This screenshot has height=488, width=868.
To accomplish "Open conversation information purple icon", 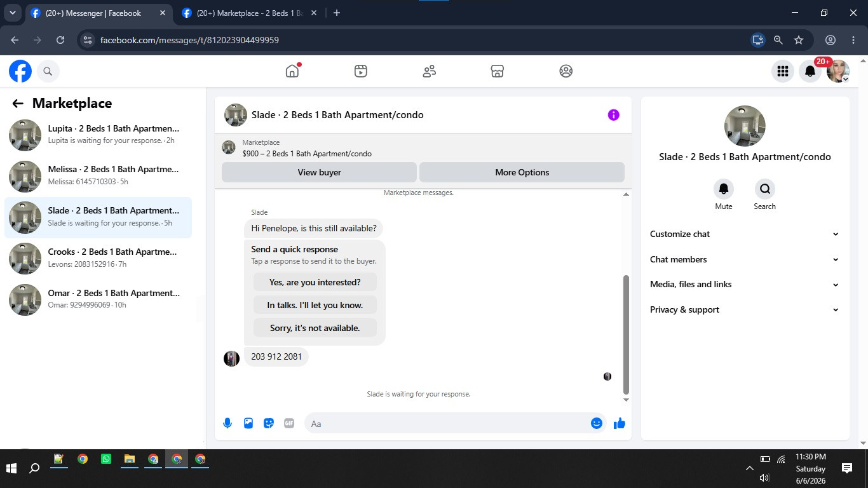I will coord(613,115).
